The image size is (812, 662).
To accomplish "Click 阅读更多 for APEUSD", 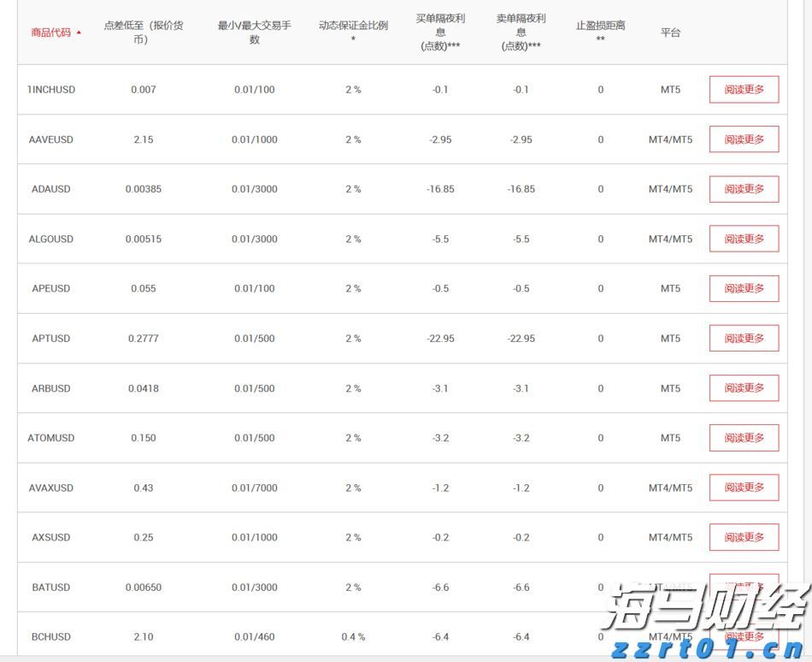I will (x=744, y=288).
